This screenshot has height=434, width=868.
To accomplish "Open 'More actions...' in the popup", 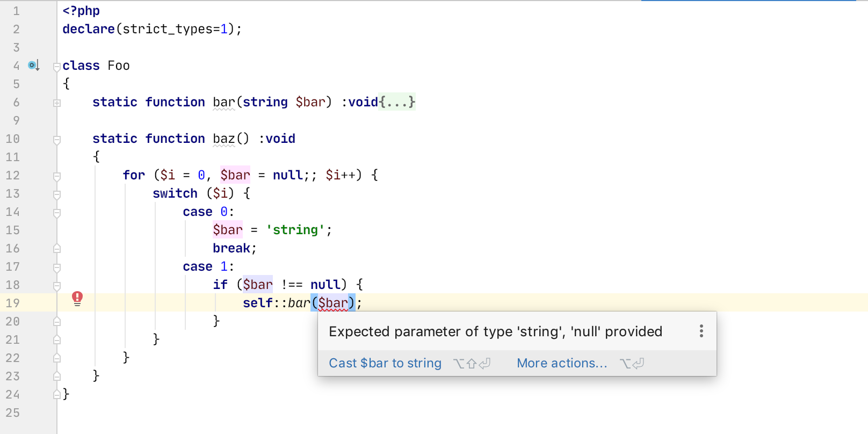I will pyautogui.click(x=562, y=363).
